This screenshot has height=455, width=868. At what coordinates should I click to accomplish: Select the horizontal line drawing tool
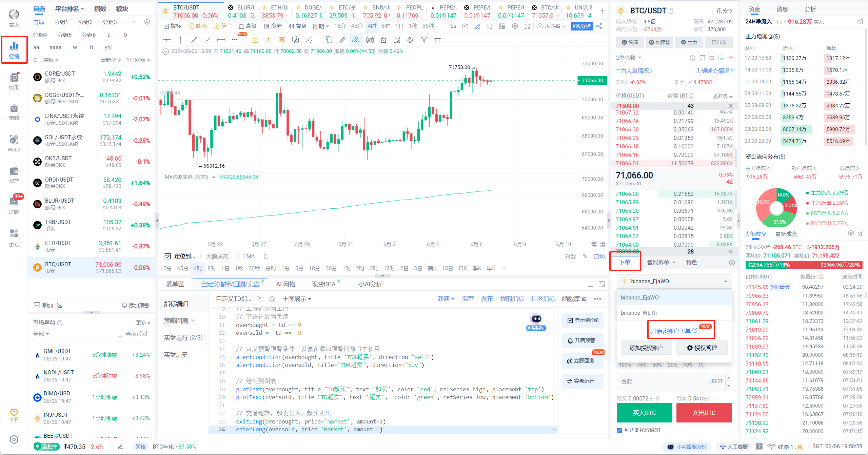pyautogui.click(x=167, y=40)
